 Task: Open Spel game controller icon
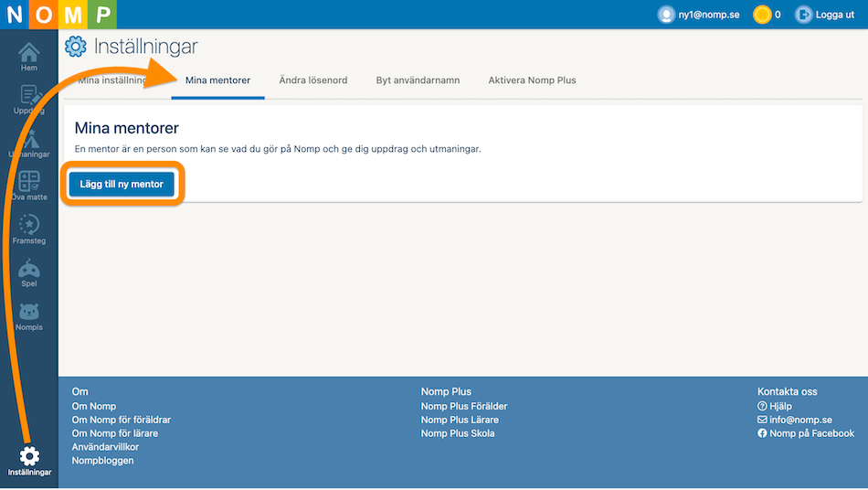[x=29, y=269]
